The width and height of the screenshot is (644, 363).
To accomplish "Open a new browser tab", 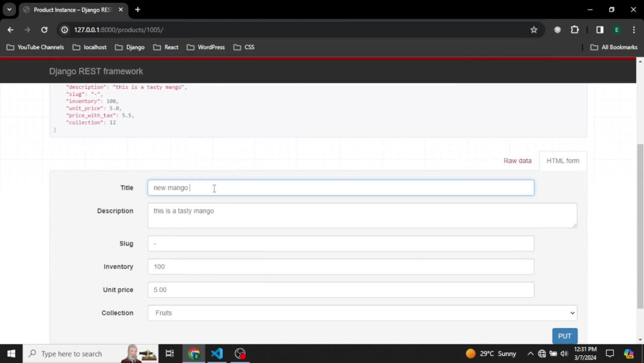I will click(x=138, y=10).
